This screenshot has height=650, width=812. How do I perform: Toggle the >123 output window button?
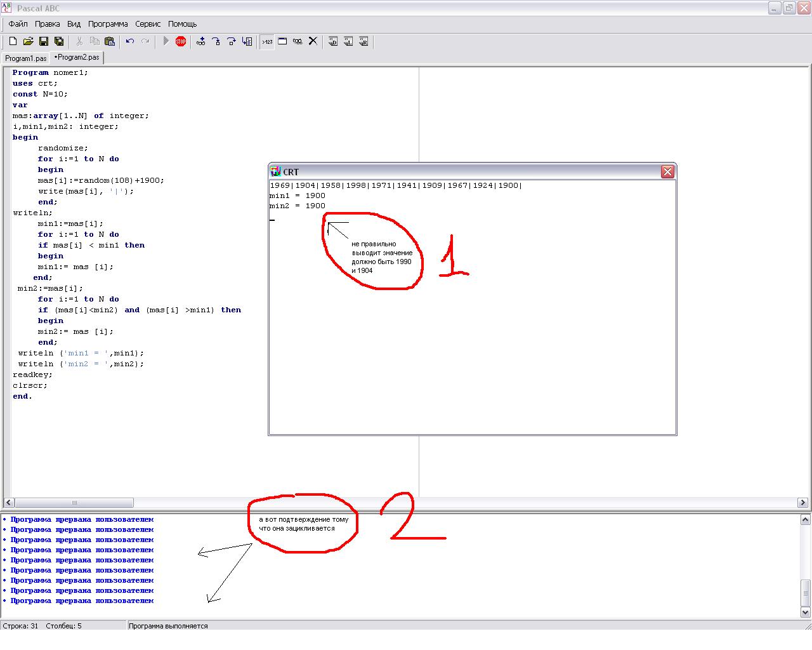pyautogui.click(x=267, y=42)
